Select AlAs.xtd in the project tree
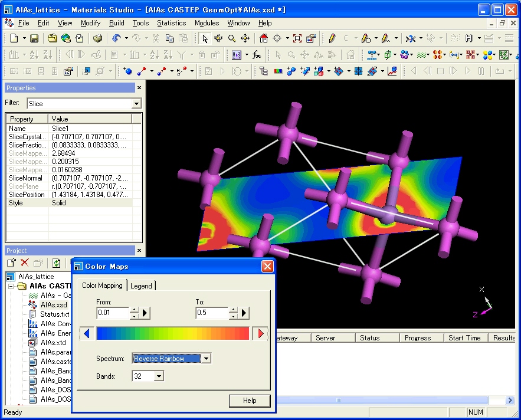521x420 pixels. point(53,343)
